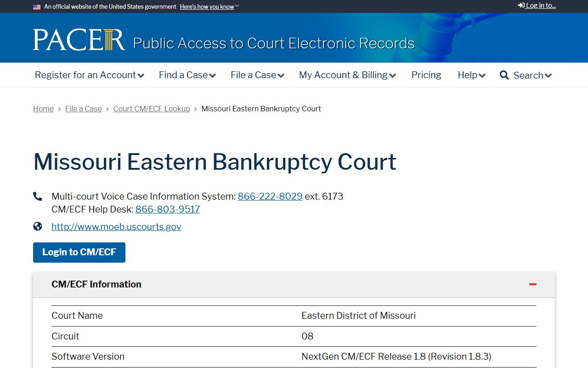The width and height of the screenshot is (588, 368).
Task: Call 866-222-8029 phone link
Action: pyautogui.click(x=270, y=196)
